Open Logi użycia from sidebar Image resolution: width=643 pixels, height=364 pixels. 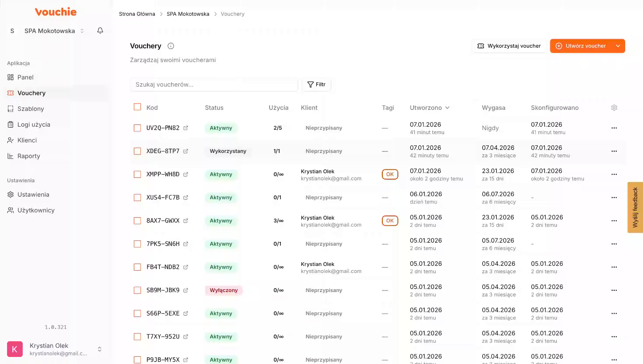click(34, 124)
